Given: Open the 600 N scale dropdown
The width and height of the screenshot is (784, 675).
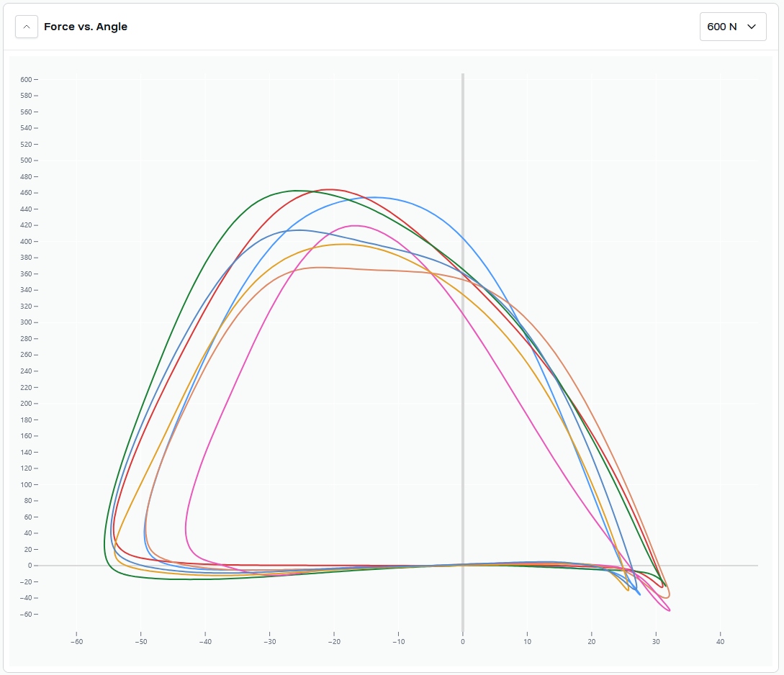Looking at the screenshot, I should [732, 27].
